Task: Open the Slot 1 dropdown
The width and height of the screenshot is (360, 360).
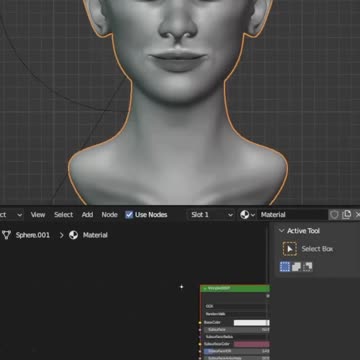Action: pyautogui.click(x=211, y=215)
